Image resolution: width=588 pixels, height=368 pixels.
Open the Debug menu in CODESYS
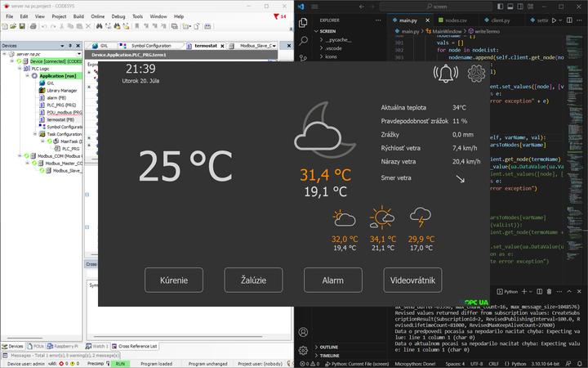click(x=118, y=16)
